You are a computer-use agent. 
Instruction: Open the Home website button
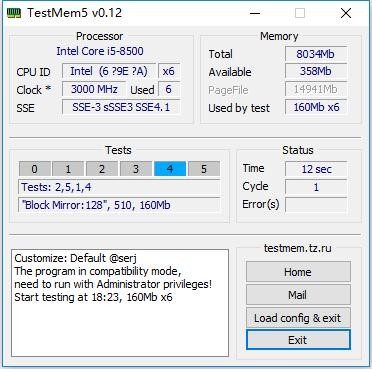tap(298, 272)
